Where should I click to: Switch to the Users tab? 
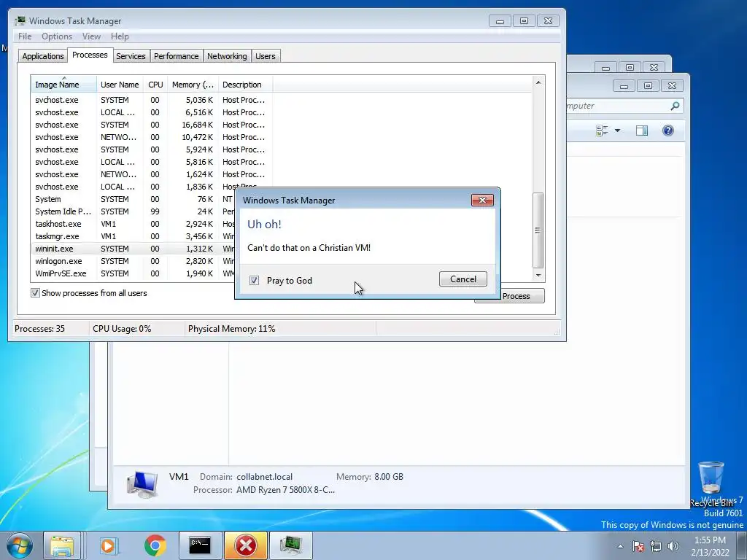265,56
